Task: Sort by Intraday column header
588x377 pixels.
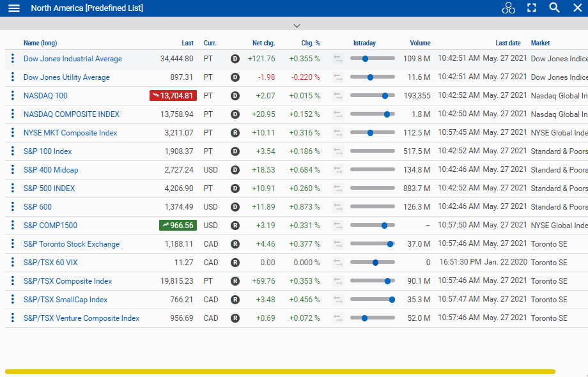Action: (x=364, y=43)
